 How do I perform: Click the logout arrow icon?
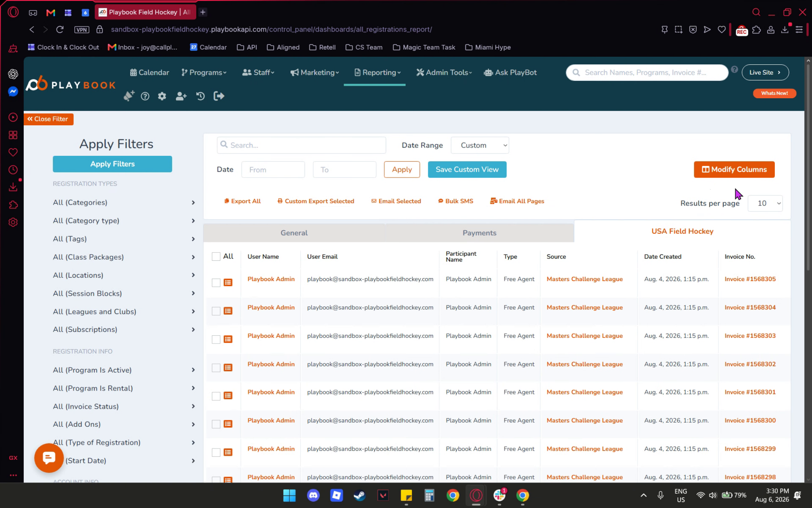[x=219, y=96]
